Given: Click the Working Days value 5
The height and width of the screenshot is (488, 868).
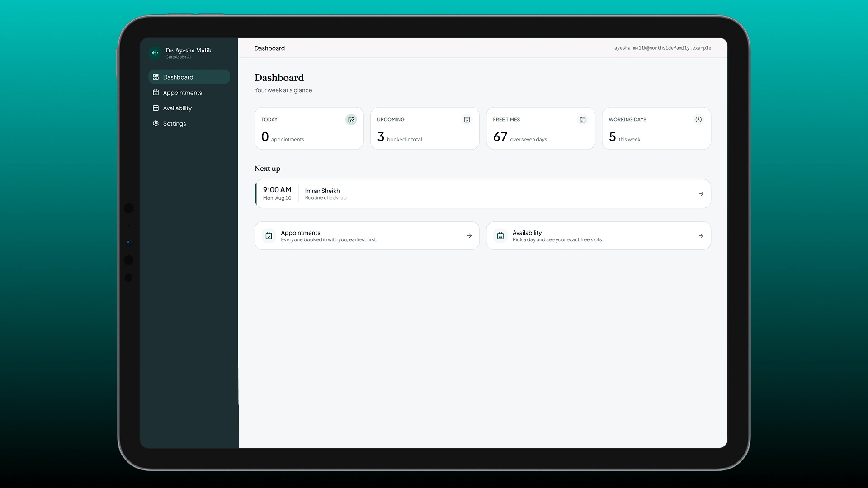Looking at the screenshot, I should (x=613, y=136).
